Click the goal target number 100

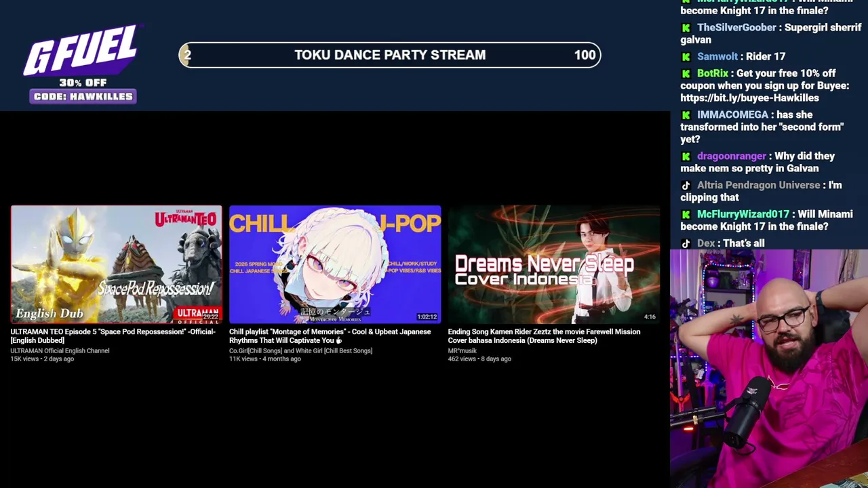[585, 55]
